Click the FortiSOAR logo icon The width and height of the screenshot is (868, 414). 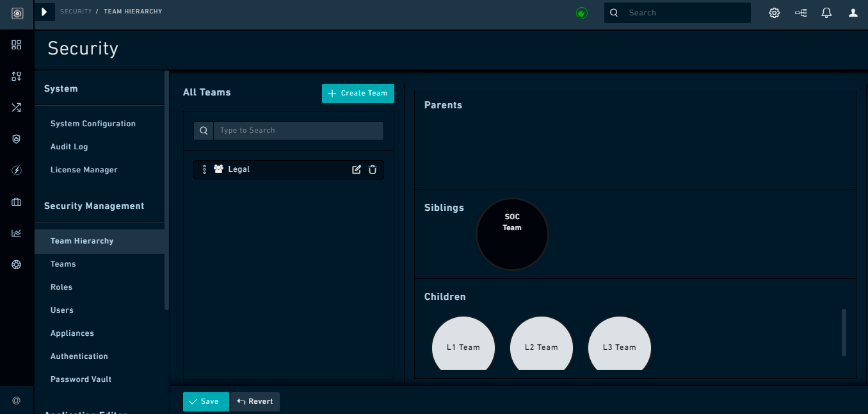17,13
